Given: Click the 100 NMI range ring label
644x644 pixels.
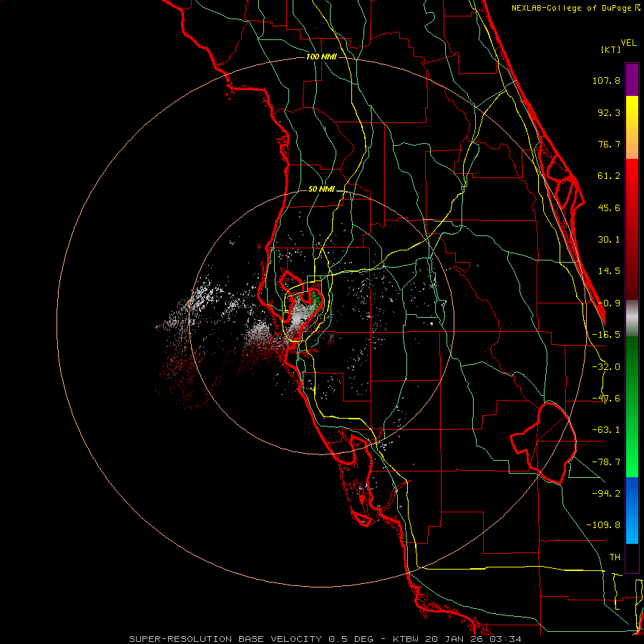Looking at the screenshot, I should (321, 57).
